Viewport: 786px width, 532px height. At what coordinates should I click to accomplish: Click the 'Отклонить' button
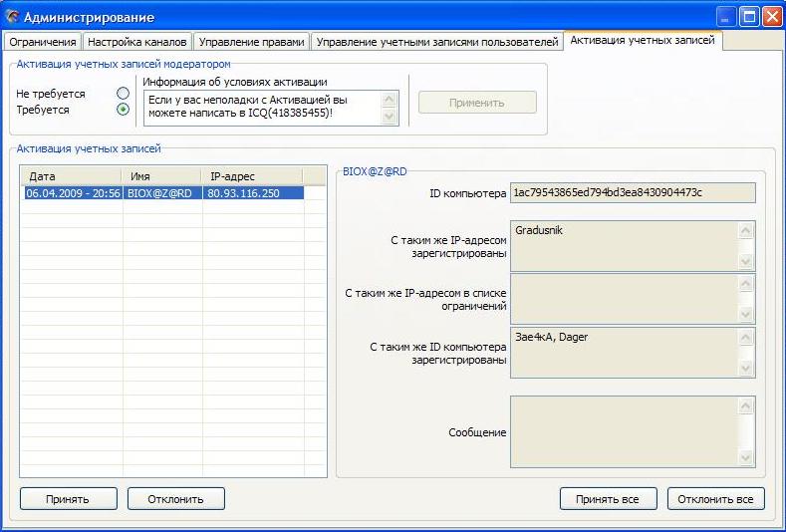click(175, 498)
